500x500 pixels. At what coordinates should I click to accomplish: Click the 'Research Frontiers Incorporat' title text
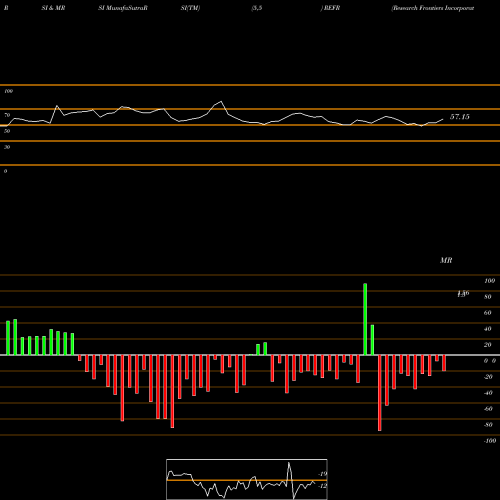(x=433, y=8)
